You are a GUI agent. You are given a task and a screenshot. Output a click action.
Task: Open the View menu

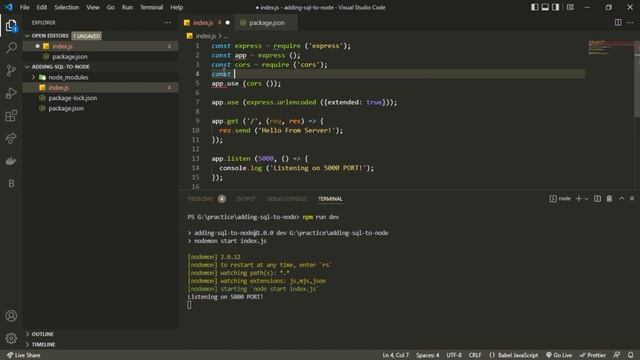(93, 7)
